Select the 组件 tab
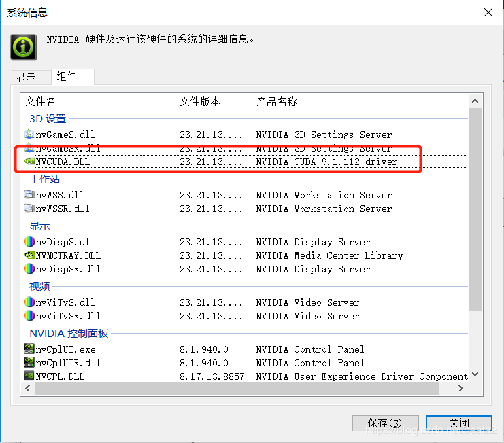The width and height of the screenshot is (504, 443). (73, 77)
